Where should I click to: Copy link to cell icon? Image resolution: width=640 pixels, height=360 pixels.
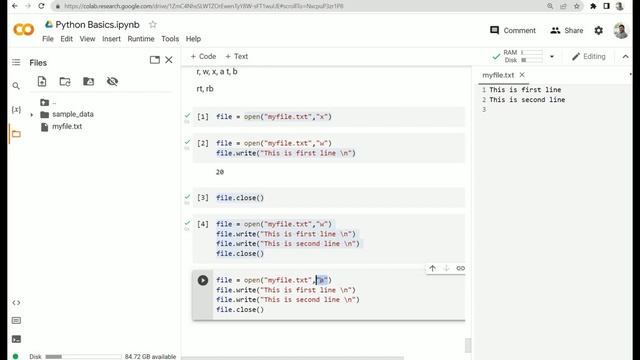pyautogui.click(x=460, y=268)
